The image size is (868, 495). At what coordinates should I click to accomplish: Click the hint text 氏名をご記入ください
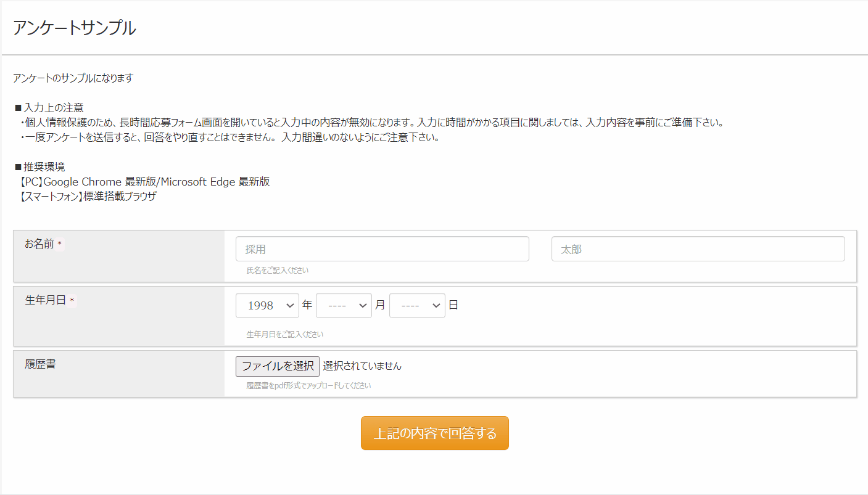coord(278,271)
